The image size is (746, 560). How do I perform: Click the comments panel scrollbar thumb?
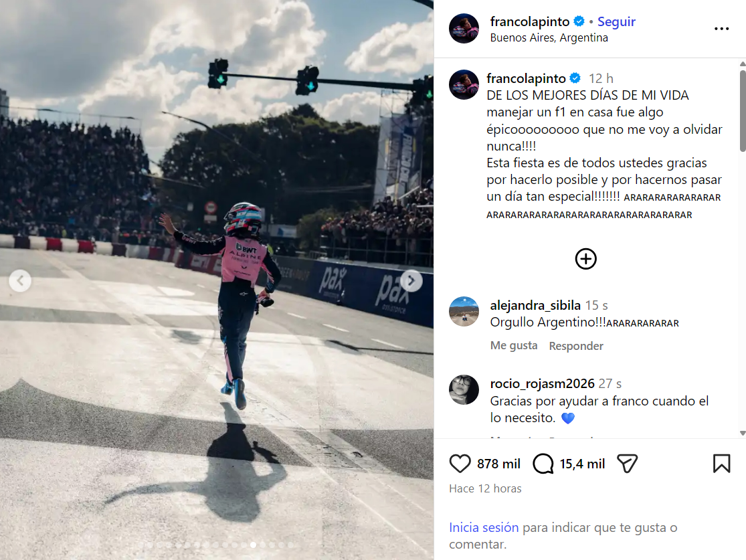pos(742,111)
